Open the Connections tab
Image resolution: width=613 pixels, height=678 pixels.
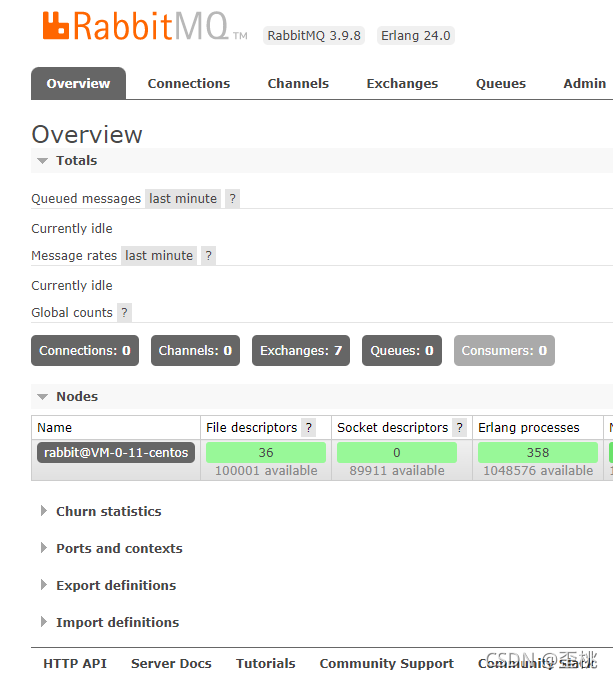pyautogui.click(x=188, y=83)
